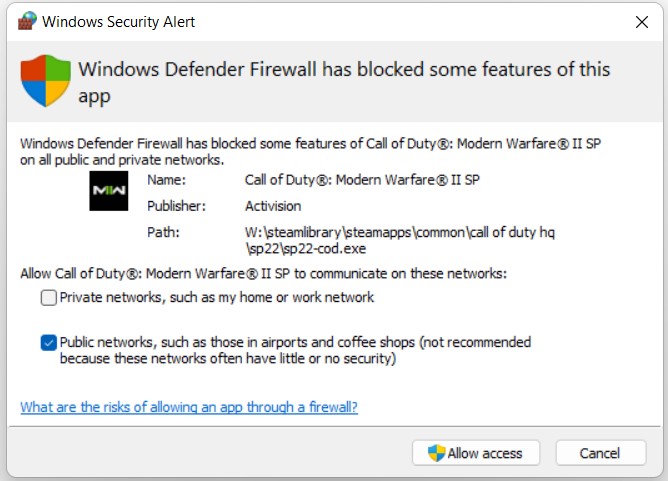
Task: Click the app name value next to Name
Action: (362, 181)
